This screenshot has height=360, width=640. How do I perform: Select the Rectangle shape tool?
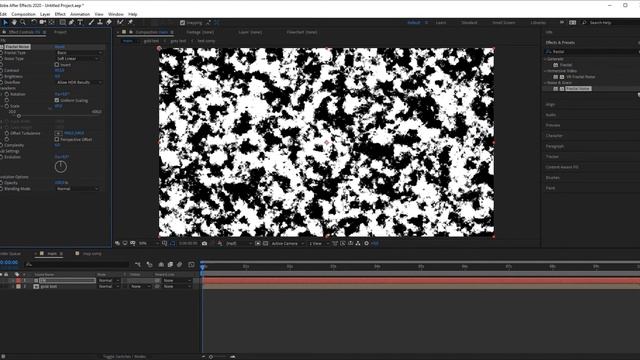[x=62, y=22]
